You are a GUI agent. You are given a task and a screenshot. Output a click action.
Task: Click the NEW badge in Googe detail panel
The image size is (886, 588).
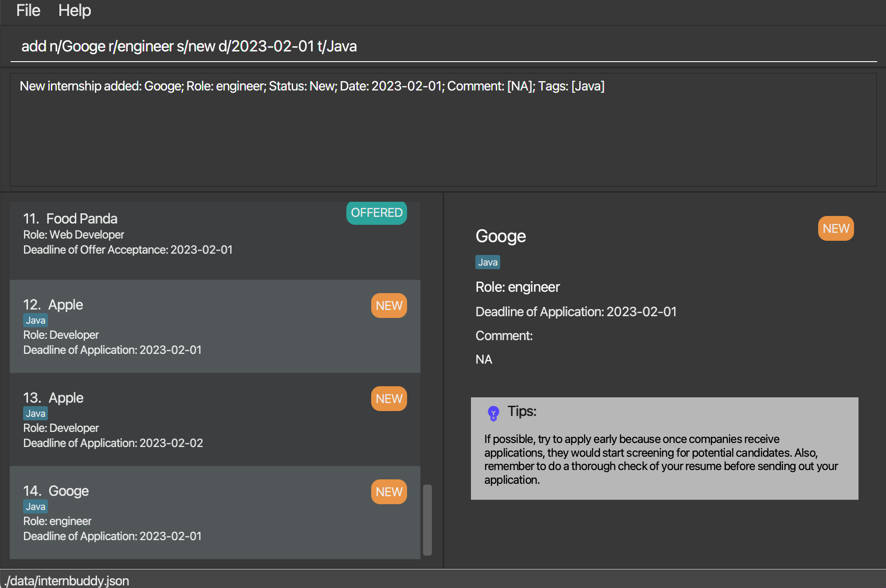point(835,228)
